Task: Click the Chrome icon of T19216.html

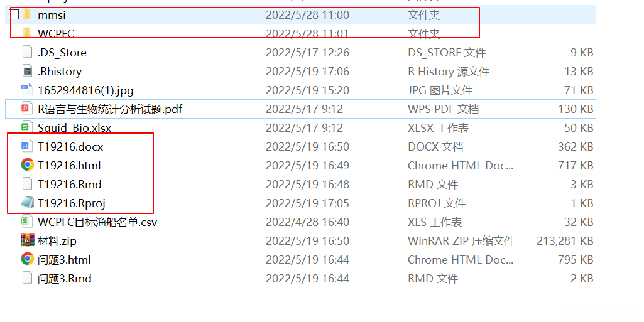Action: 27,165
